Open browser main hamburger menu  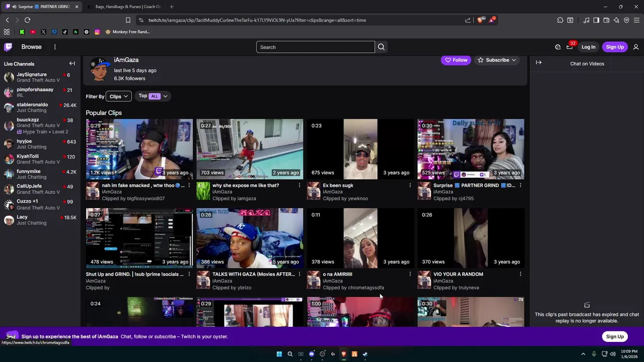tap(636, 20)
